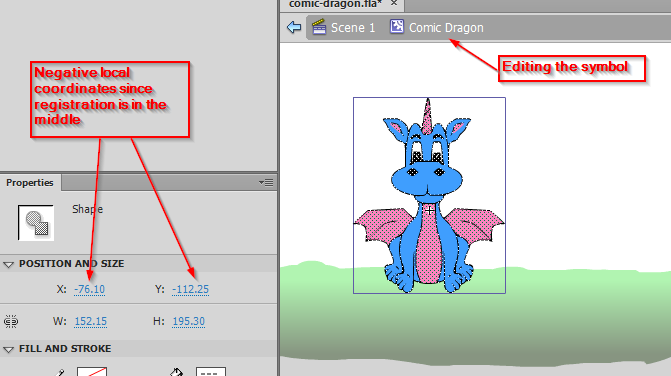Open the fill color swatch
This screenshot has height=376, width=671.
[x=211, y=371]
